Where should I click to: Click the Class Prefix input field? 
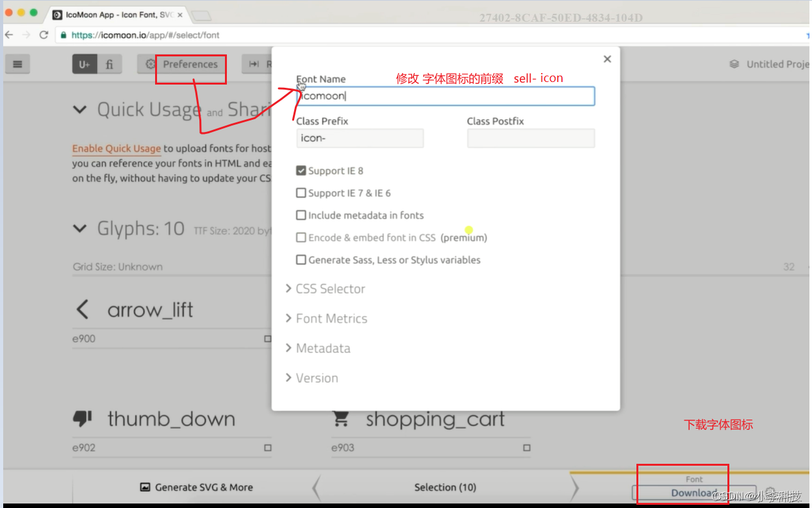point(360,138)
